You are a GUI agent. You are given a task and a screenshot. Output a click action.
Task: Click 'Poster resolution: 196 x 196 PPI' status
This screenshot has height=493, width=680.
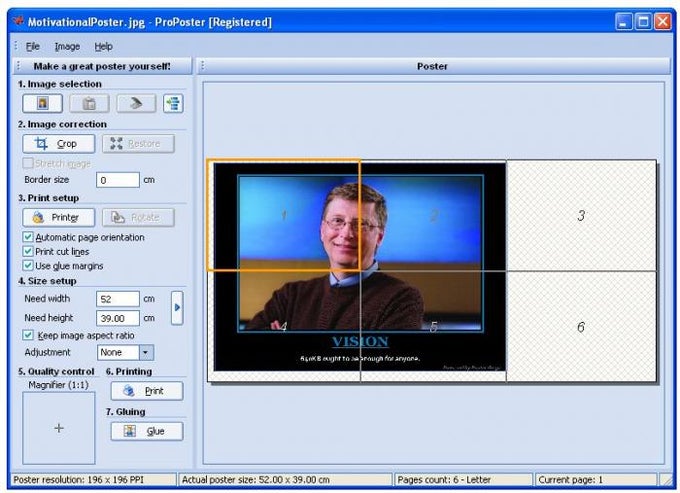click(92, 480)
